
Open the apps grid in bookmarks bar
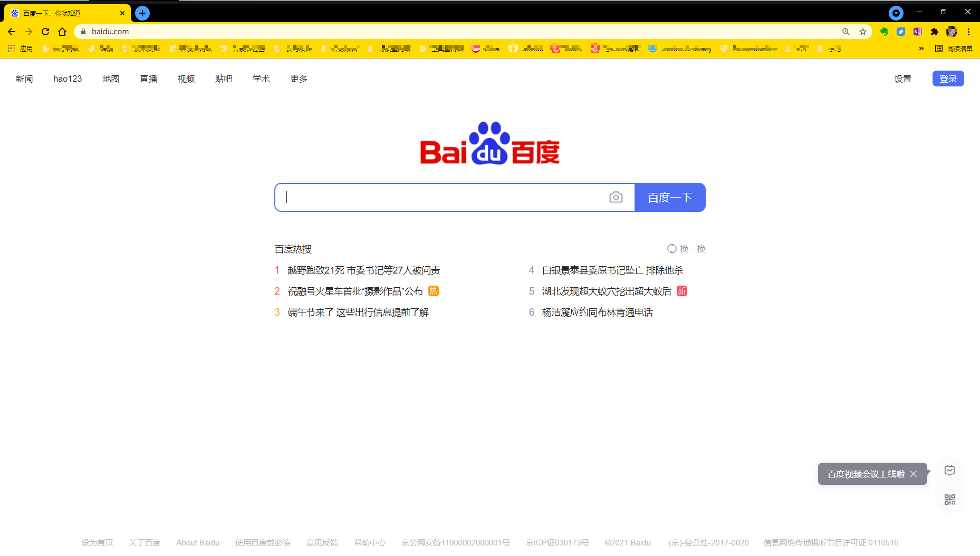pos(11,48)
